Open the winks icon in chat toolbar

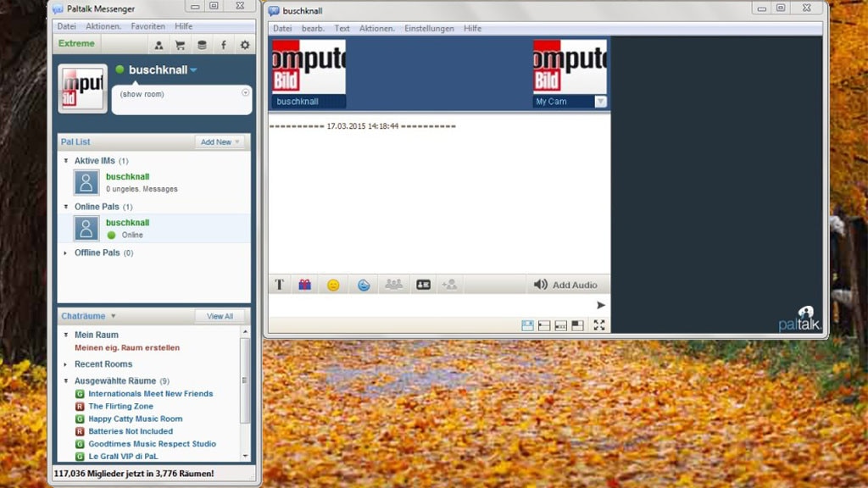tap(363, 284)
